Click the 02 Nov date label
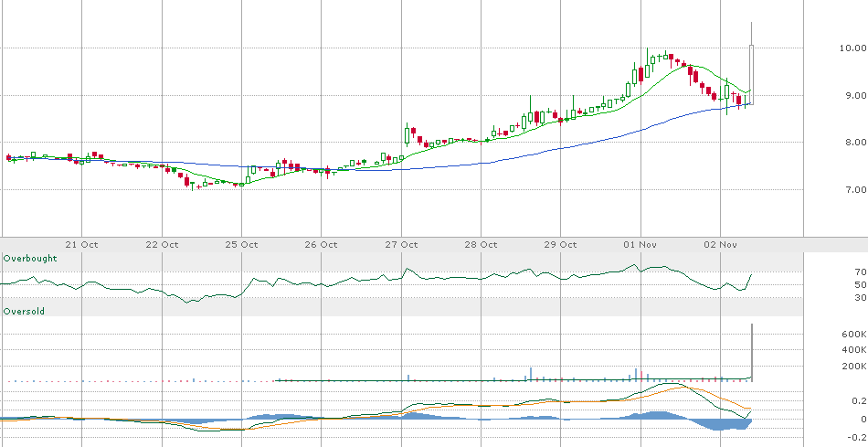 pos(721,244)
